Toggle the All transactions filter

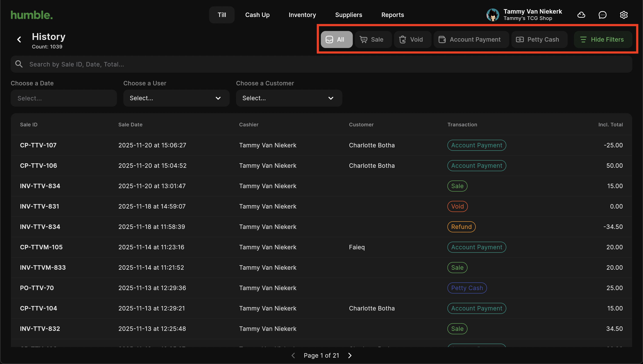click(336, 40)
